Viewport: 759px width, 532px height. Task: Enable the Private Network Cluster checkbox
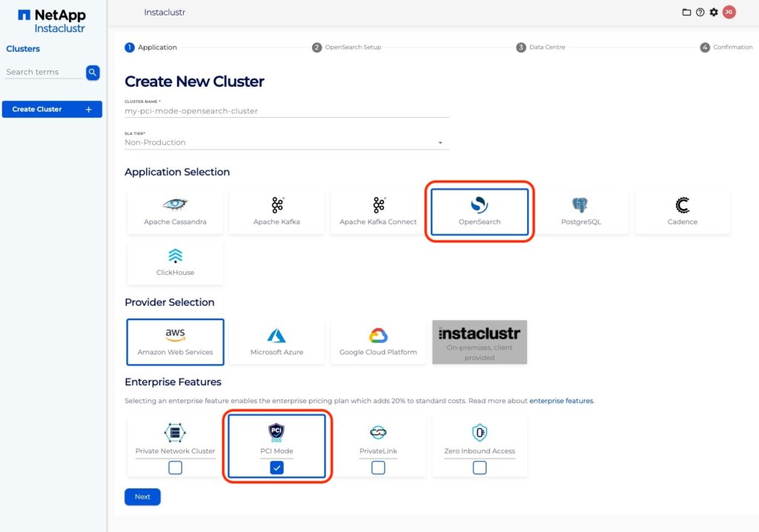point(175,468)
